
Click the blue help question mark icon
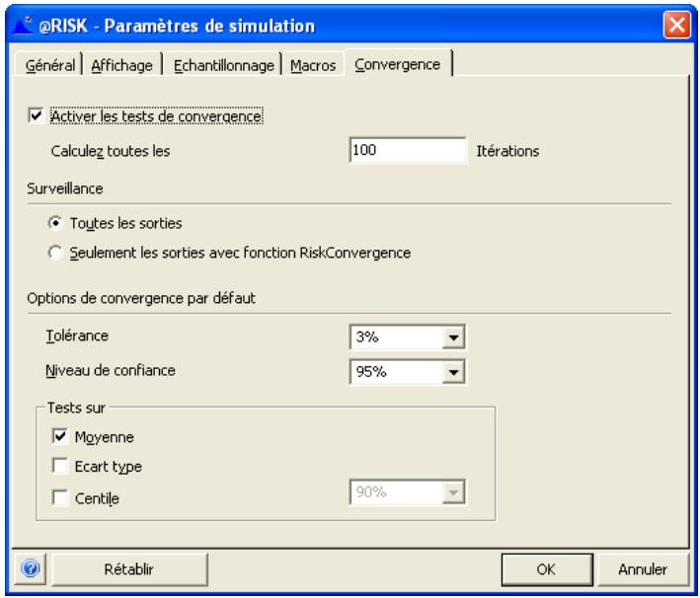[x=30, y=569]
